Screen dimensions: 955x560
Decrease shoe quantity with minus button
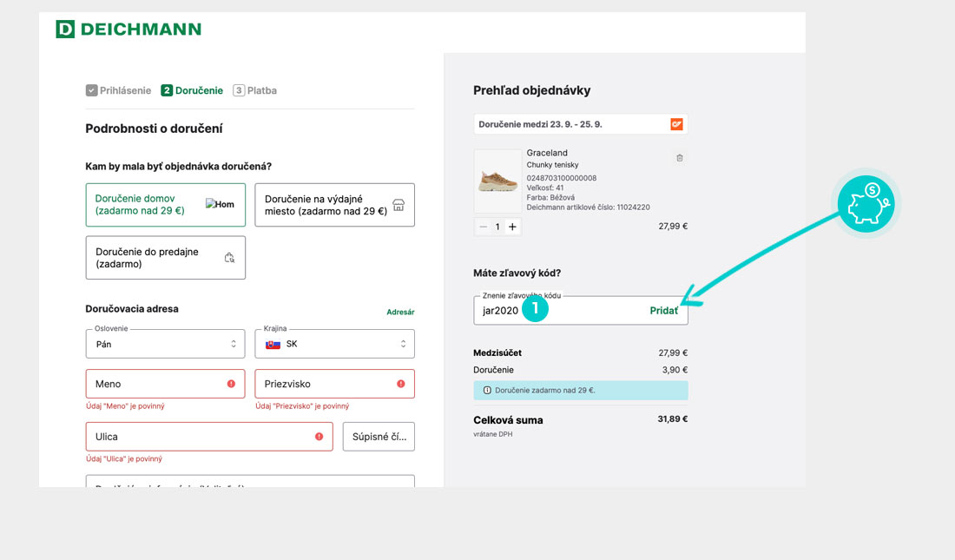pyautogui.click(x=484, y=227)
